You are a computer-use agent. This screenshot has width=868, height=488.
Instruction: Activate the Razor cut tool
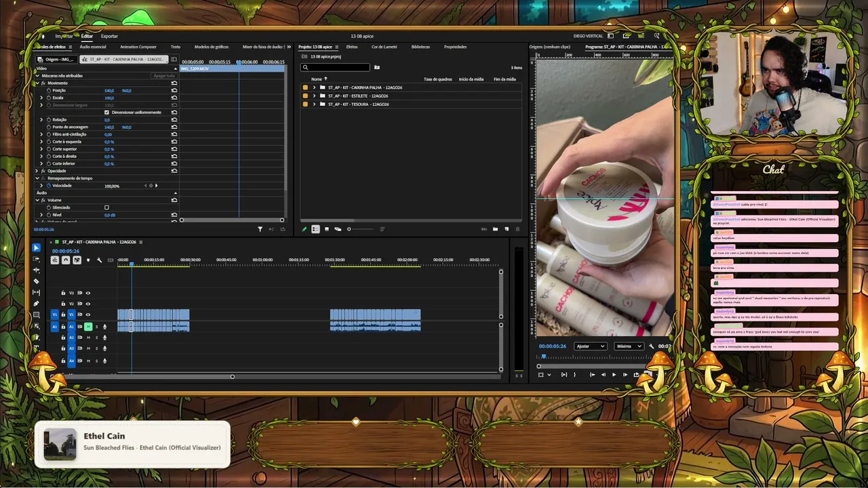37,281
